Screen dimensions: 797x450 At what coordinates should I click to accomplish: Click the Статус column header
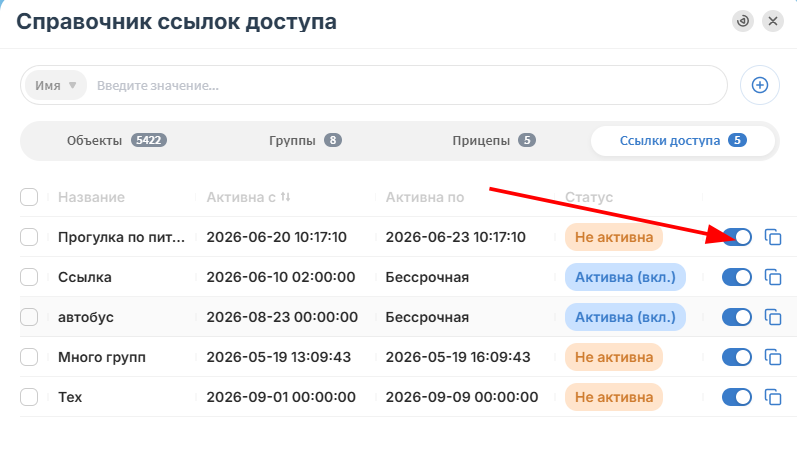coord(589,197)
